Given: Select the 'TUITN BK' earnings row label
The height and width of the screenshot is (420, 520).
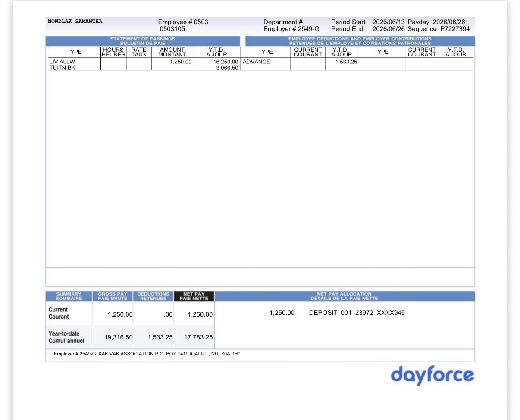Looking at the screenshot, I should tap(62, 68).
